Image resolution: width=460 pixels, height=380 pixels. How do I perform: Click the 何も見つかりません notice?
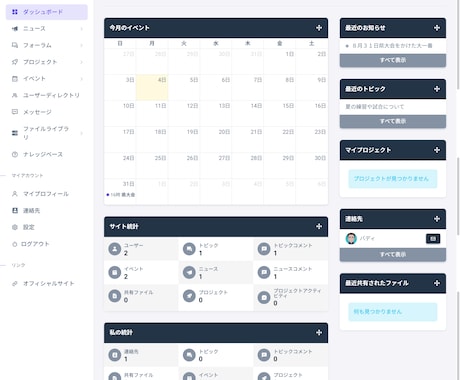[x=393, y=312]
